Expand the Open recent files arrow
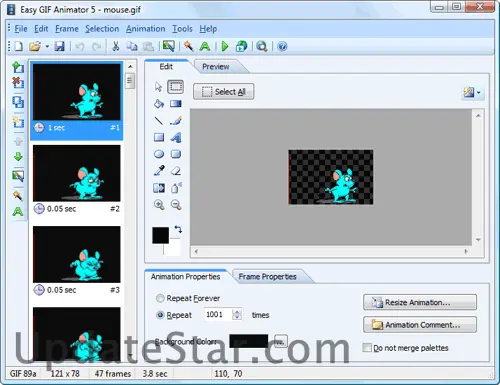 47,46
